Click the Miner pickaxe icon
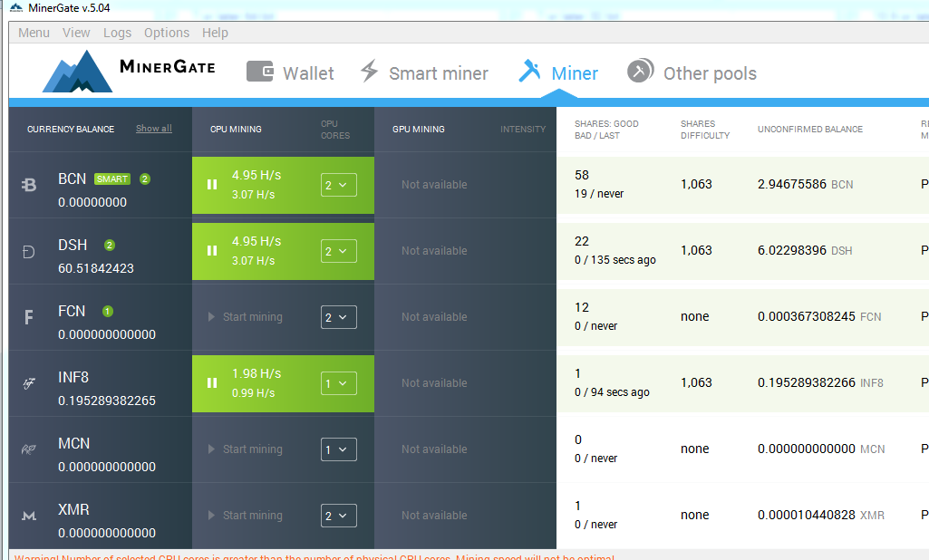929x560 pixels. [x=529, y=71]
